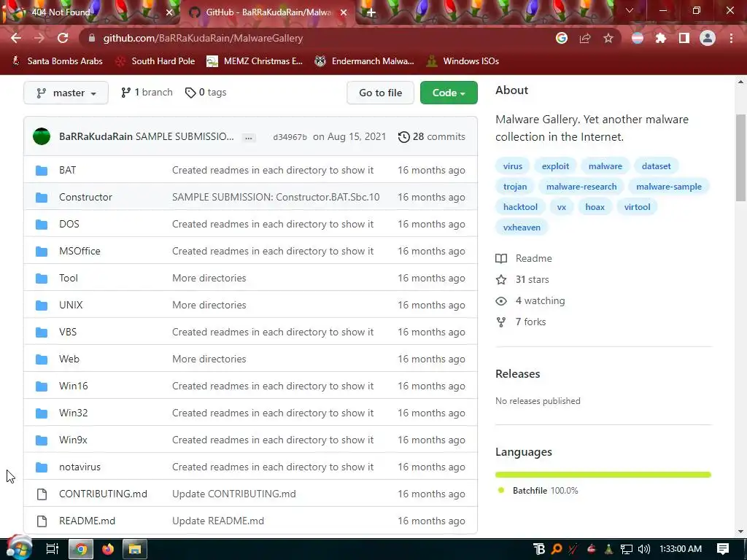Open the VBS folder
This screenshot has width=747, height=560.
click(x=68, y=332)
